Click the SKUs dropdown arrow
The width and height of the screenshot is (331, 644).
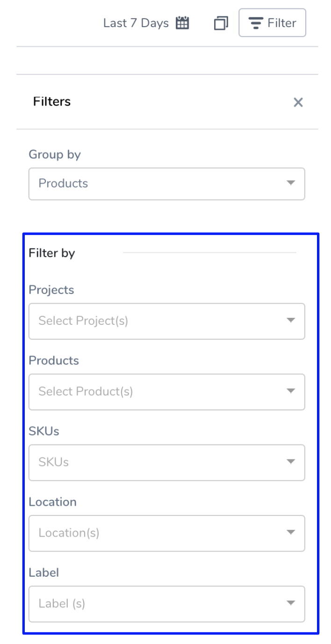(x=291, y=462)
